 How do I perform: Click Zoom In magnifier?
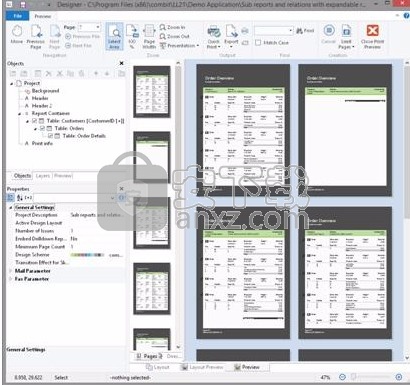pos(172,27)
